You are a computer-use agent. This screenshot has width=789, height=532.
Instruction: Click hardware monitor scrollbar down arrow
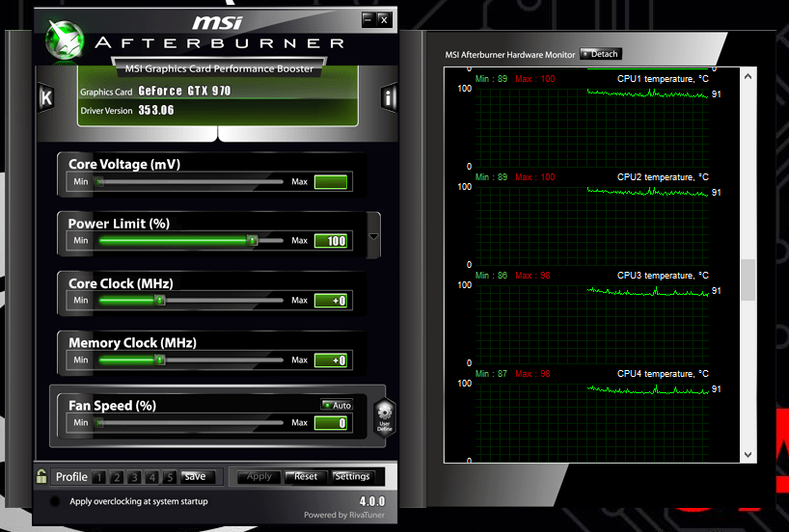(748, 455)
